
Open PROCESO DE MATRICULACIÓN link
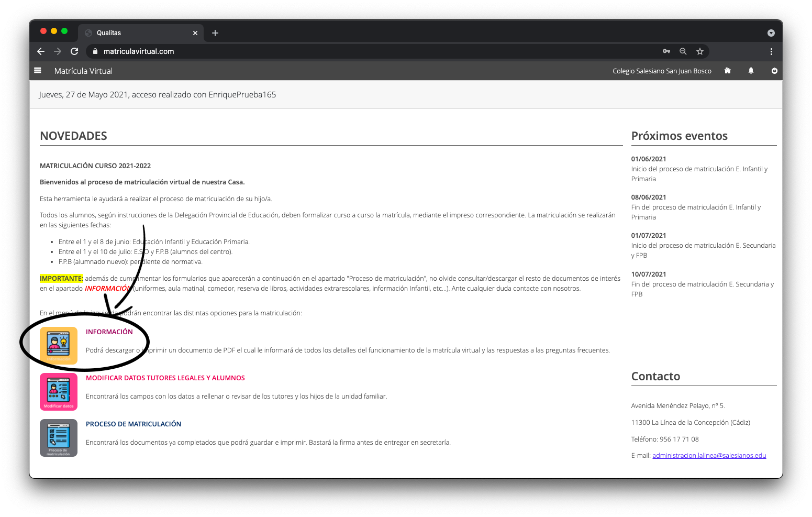[x=134, y=424]
